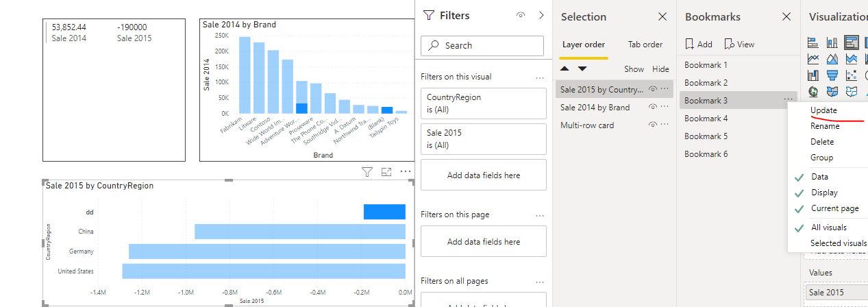Screen dimensions: 868x307
Task: Pick the funnel chart visualization
Action: (832, 75)
